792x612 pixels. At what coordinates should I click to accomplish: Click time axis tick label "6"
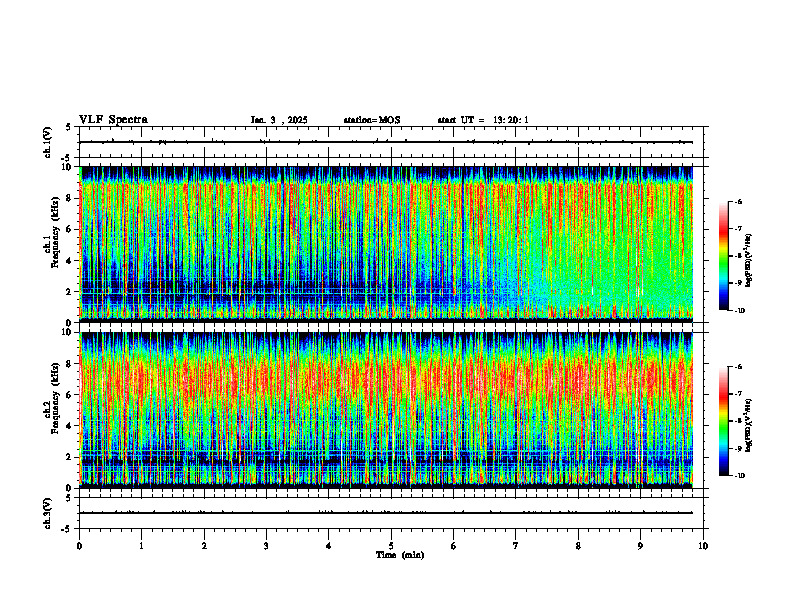tap(454, 546)
